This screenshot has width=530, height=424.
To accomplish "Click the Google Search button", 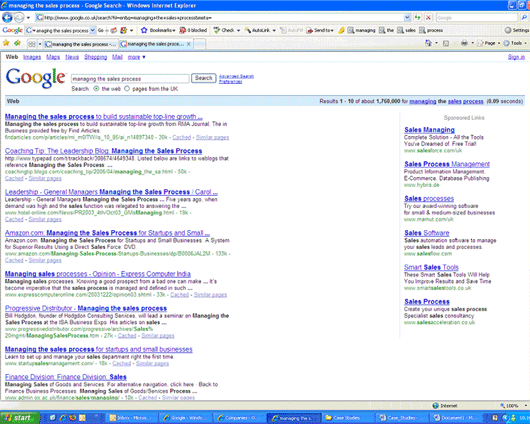I will (x=203, y=78).
